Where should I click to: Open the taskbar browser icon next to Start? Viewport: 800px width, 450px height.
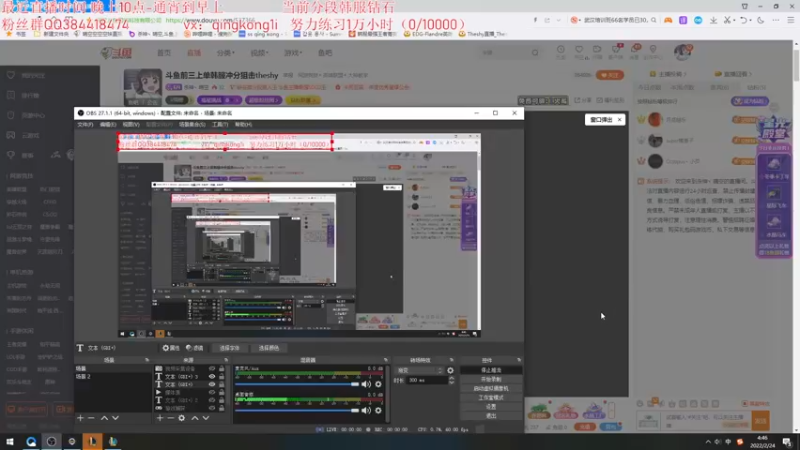pyautogui.click(x=31, y=441)
